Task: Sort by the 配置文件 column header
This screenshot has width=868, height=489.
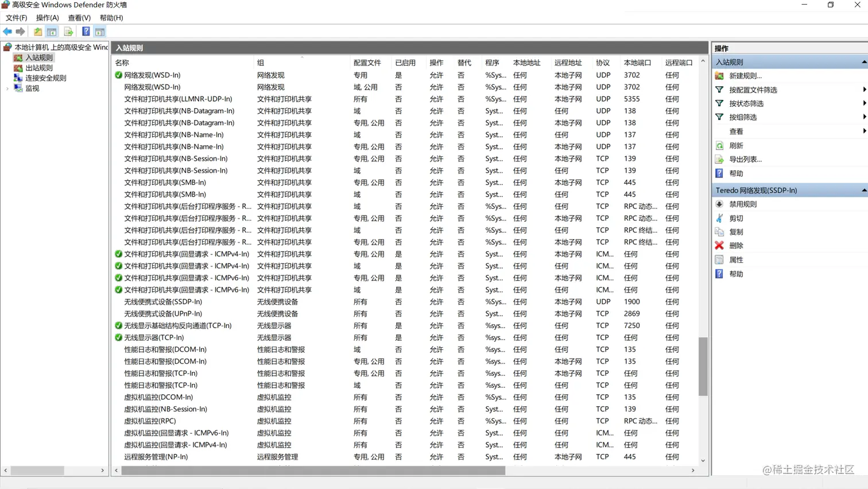Action: click(x=370, y=63)
